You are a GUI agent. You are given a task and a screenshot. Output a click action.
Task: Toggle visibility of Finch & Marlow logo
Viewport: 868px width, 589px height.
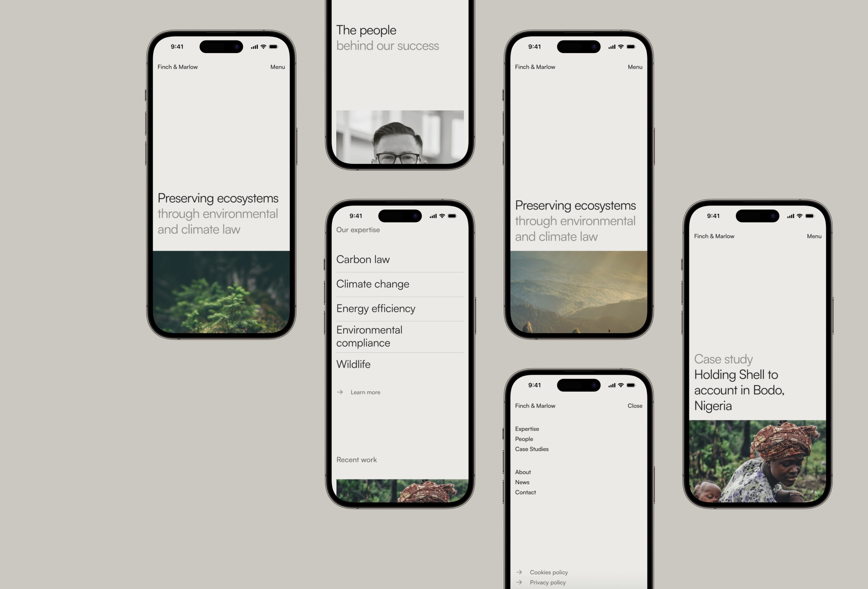(177, 66)
